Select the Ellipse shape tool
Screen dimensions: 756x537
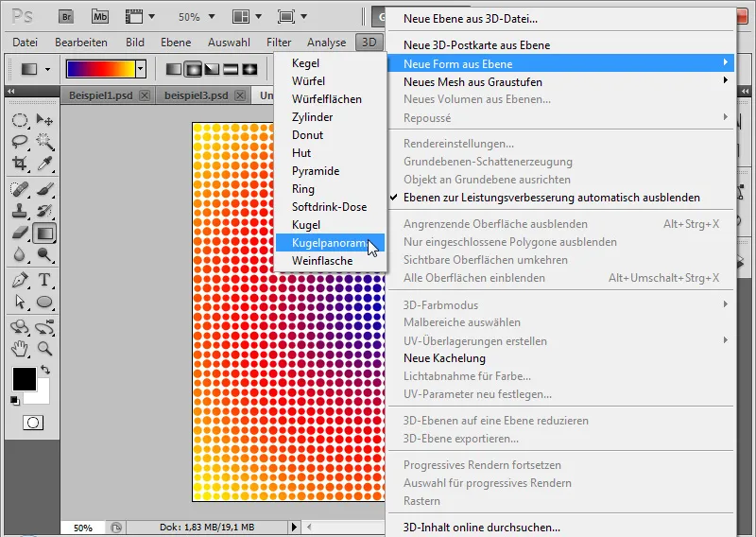pyautogui.click(x=44, y=302)
